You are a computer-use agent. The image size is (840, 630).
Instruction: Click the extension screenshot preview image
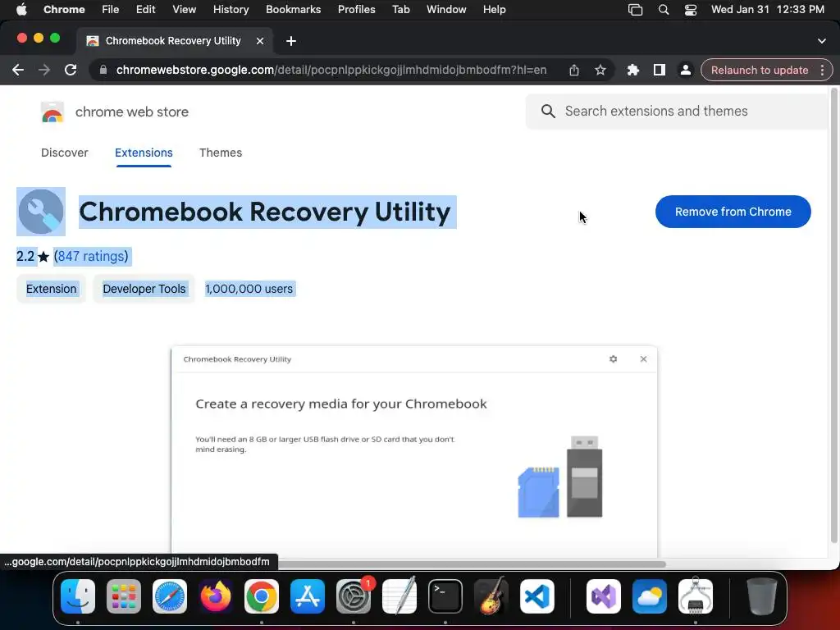tap(414, 453)
